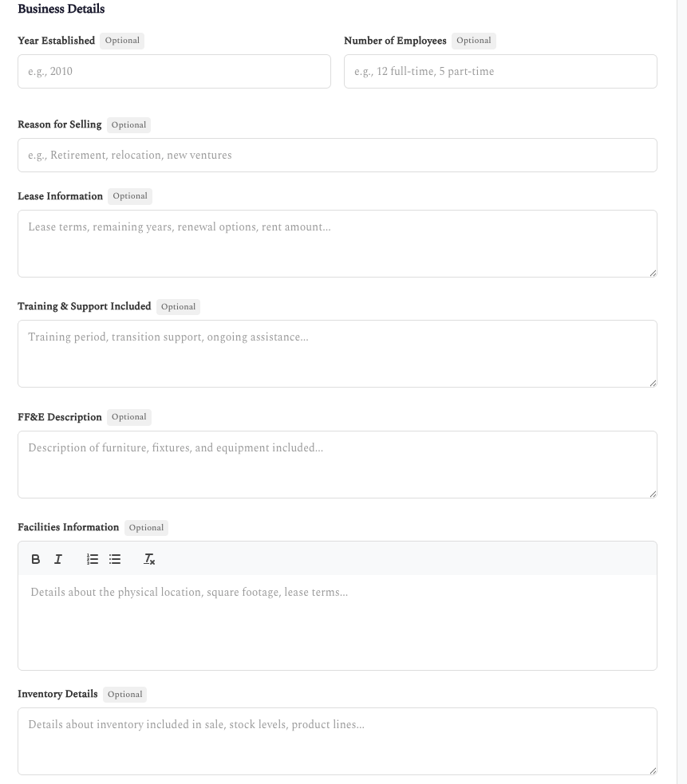Click the resize grip of Inventory Details
The width and height of the screenshot is (687, 784).
[652, 772]
